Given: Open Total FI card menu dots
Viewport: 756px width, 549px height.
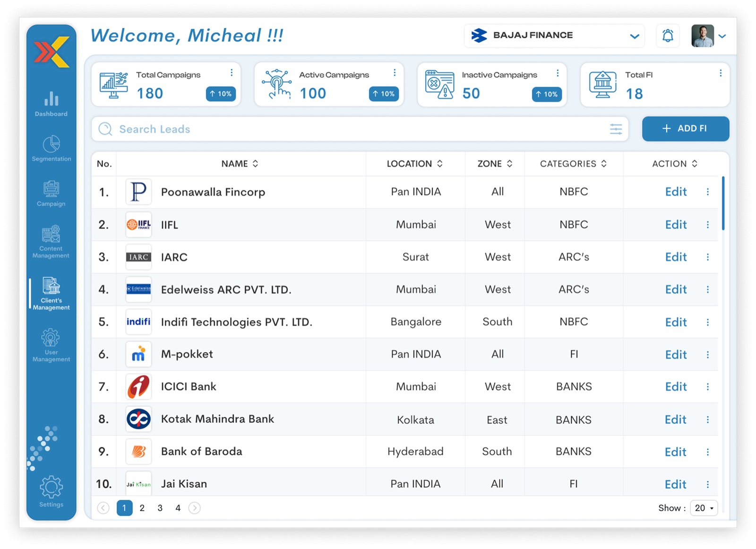Looking at the screenshot, I should click(721, 73).
